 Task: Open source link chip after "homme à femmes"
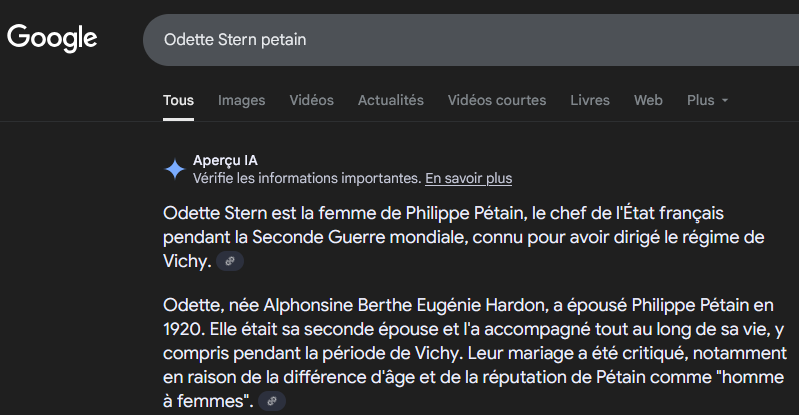tap(272, 400)
